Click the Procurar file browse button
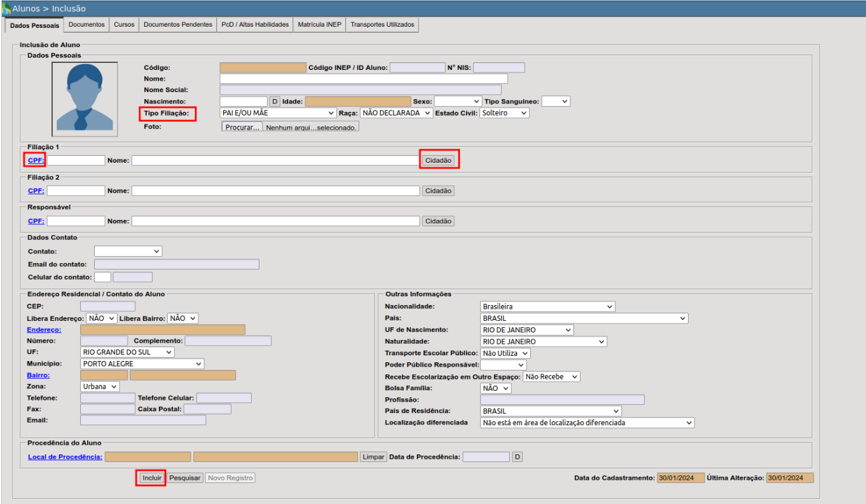This screenshot has height=504, width=866. coord(242,127)
